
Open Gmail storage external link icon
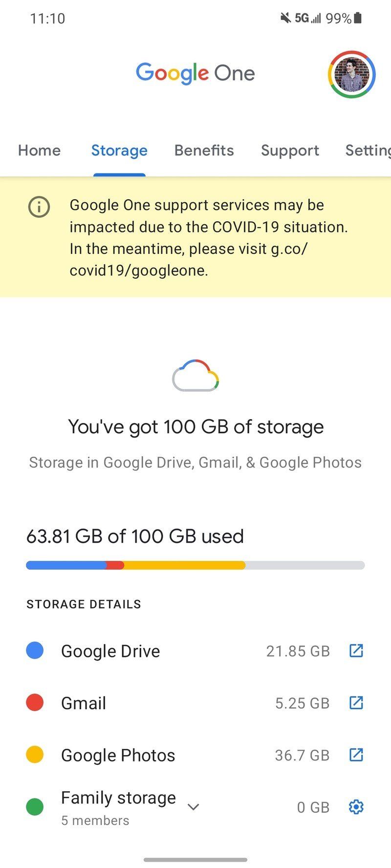tap(356, 703)
